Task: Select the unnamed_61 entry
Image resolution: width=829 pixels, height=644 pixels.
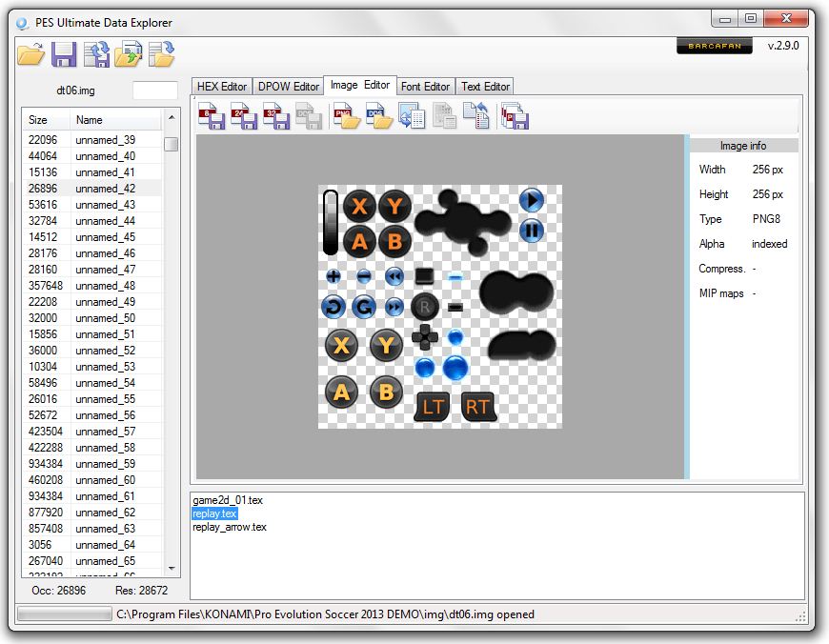Action: [x=92, y=496]
